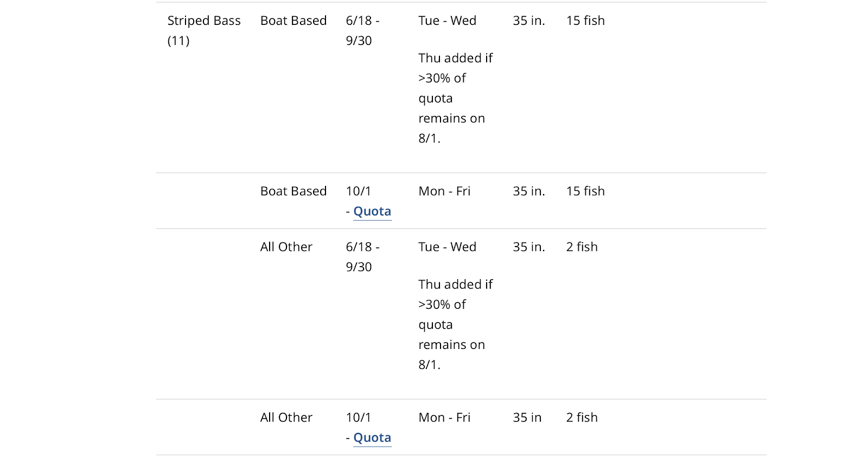The image size is (868, 459).
Task: Click 15 fish limit in first row
Action: (x=585, y=21)
